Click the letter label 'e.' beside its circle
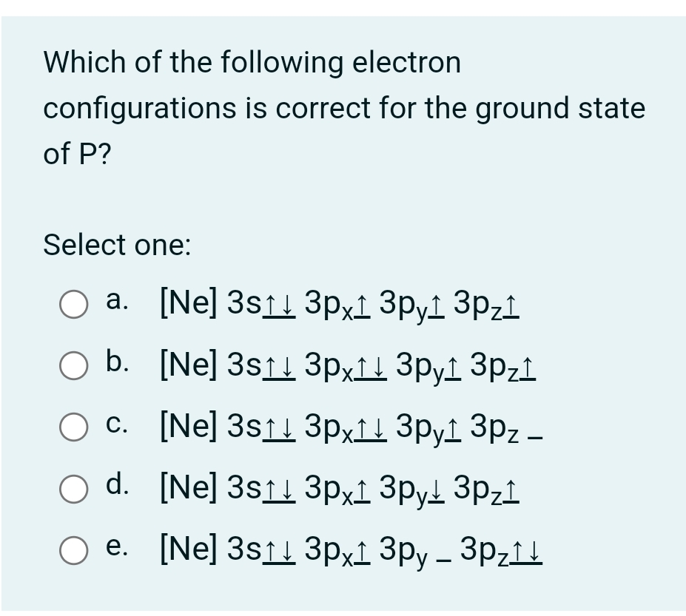The width and height of the screenshot is (686, 616). point(116,547)
